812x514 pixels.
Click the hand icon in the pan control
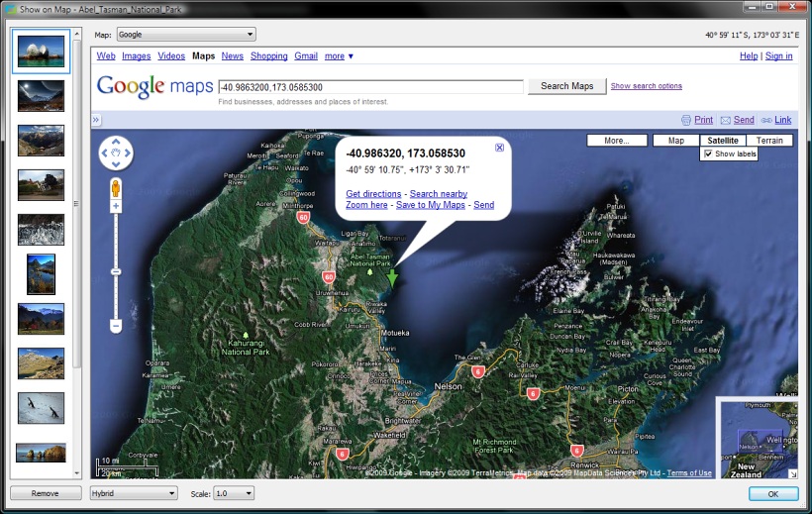click(116, 153)
